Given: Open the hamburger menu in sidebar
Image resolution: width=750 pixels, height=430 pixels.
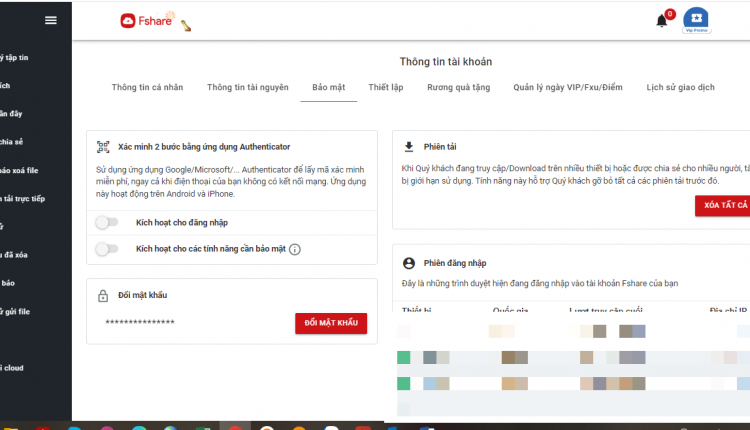Looking at the screenshot, I should (x=51, y=20).
